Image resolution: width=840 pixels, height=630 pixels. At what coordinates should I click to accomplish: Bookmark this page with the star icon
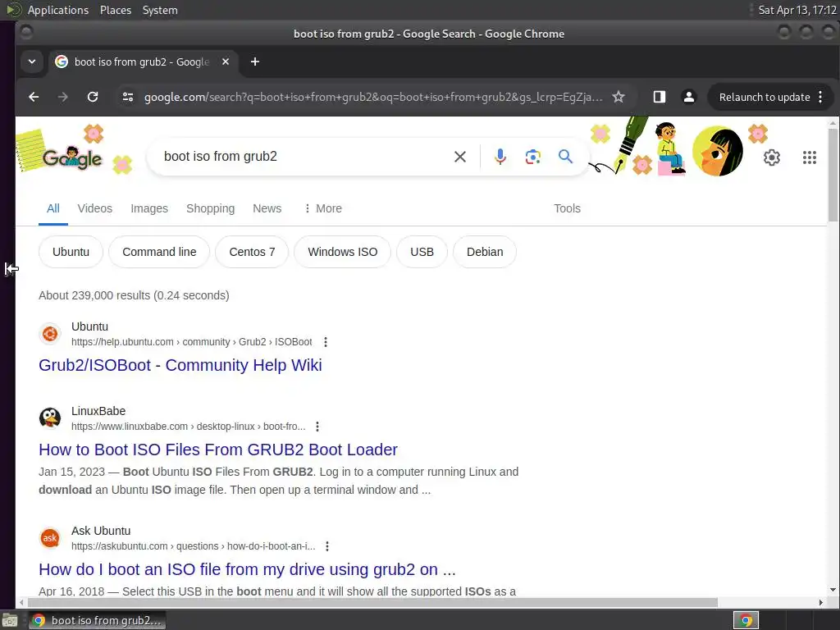[619, 97]
